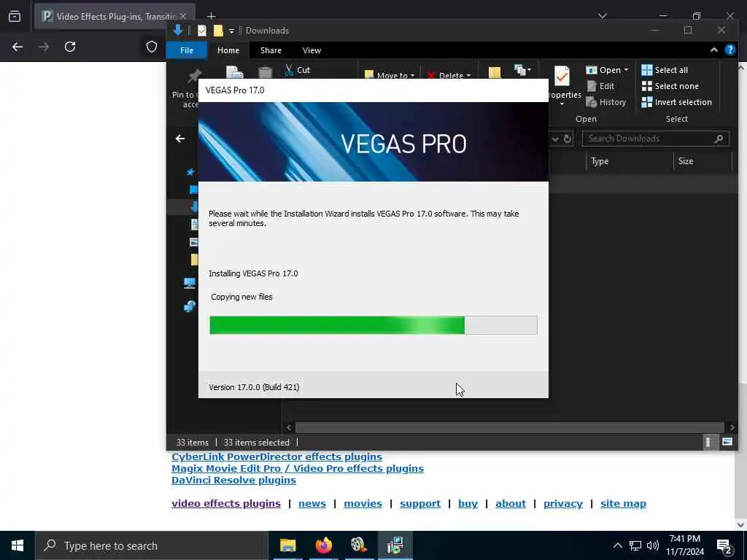Click the shield icon in Firefox toolbar

(152, 47)
